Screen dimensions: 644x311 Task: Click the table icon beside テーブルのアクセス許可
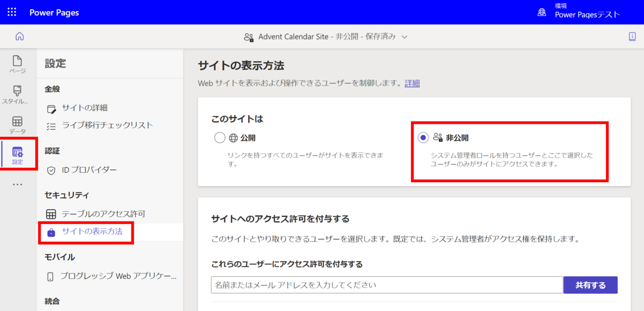[51, 214]
